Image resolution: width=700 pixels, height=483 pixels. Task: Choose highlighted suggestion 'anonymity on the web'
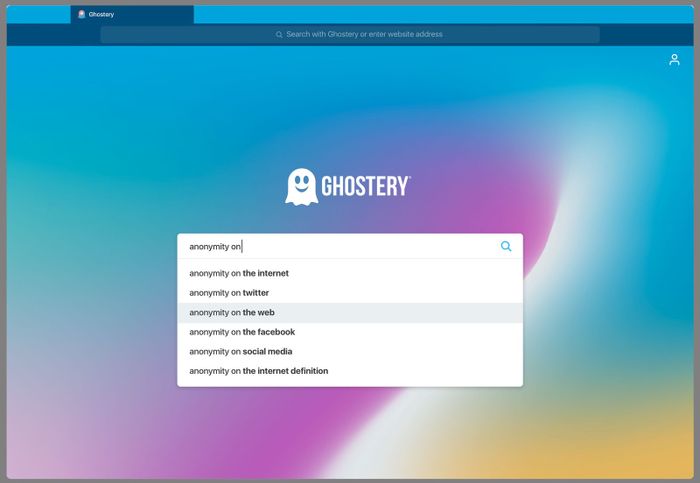pyautogui.click(x=350, y=312)
